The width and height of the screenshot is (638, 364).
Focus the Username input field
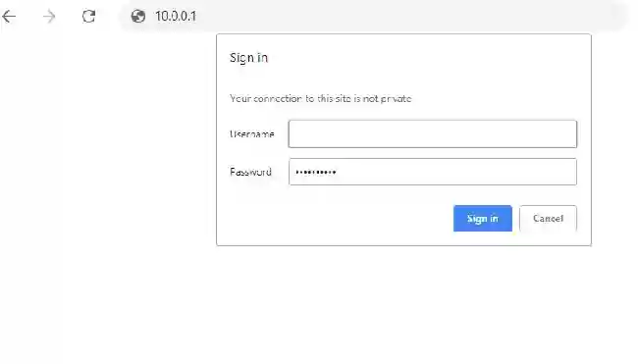tap(433, 133)
